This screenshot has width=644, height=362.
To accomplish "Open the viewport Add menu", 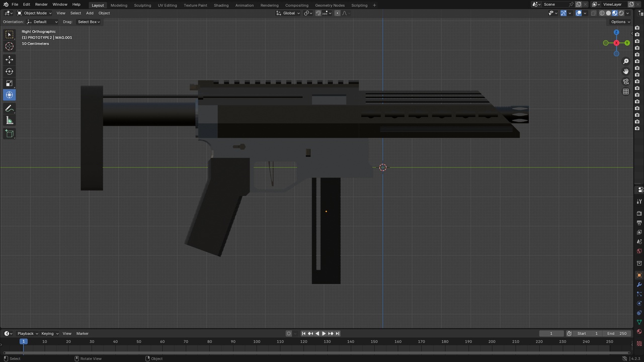I will tap(90, 13).
